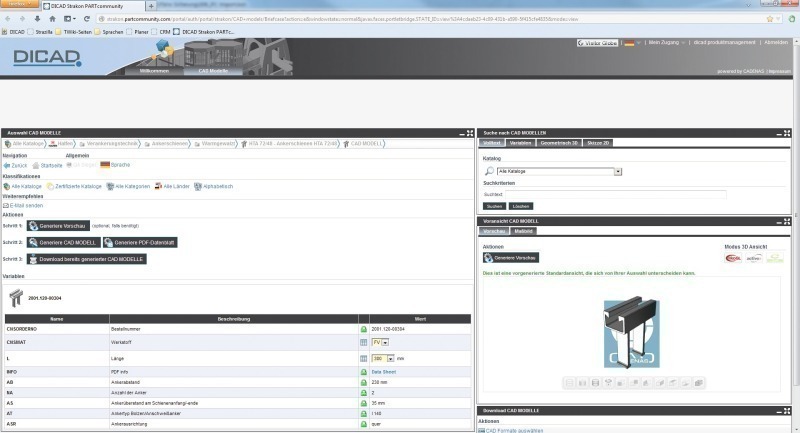Image resolution: width=800 pixels, height=433 pixels.
Task: Open the Werkstoff FV dropdown
Action: pos(385,343)
